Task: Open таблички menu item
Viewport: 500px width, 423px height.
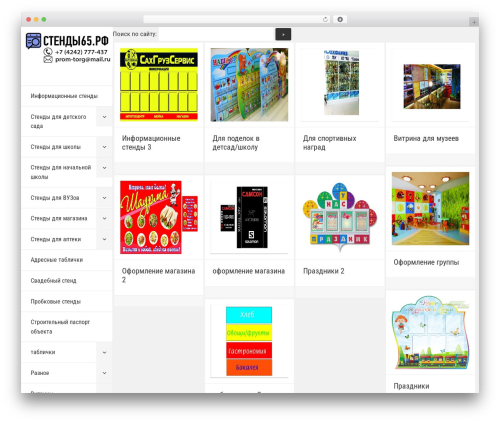Action: tap(43, 352)
